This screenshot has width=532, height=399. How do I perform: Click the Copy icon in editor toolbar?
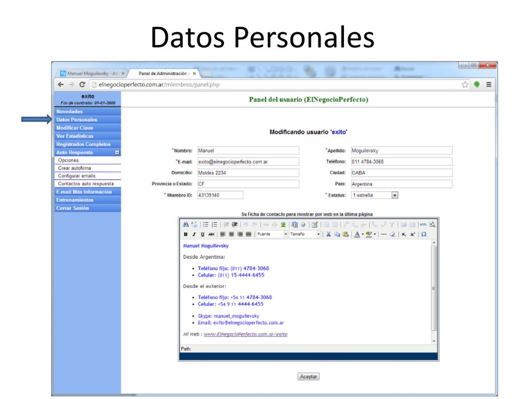(x=337, y=234)
